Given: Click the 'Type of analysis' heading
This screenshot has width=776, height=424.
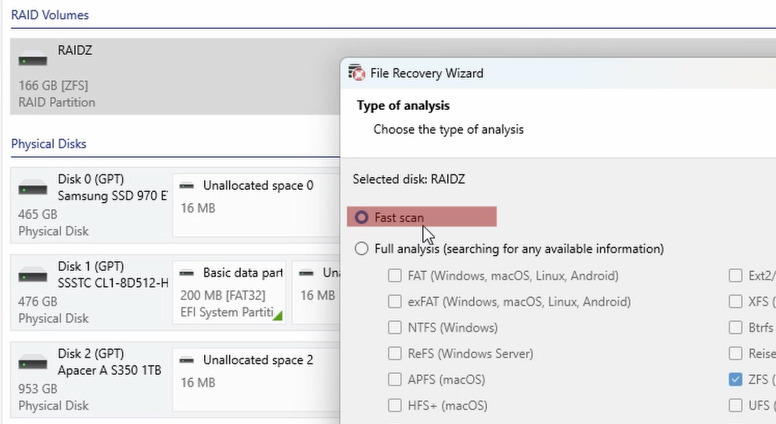Looking at the screenshot, I should click(x=403, y=105).
